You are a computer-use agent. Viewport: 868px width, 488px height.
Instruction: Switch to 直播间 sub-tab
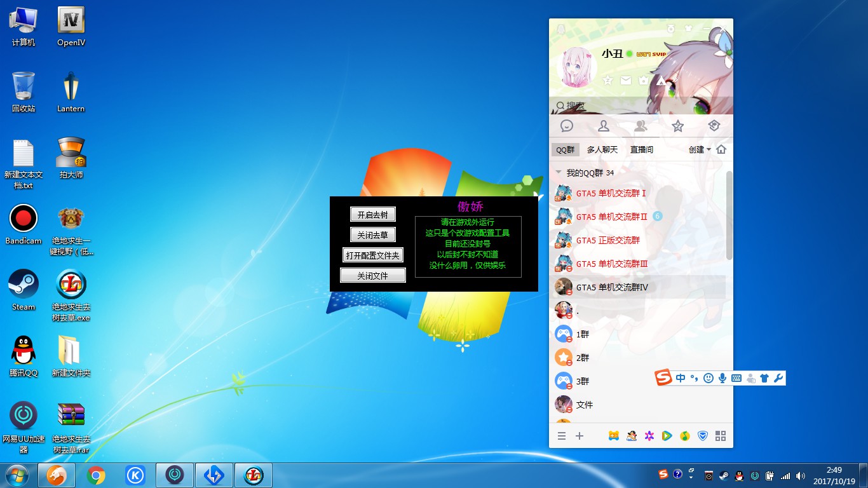click(x=642, y=150)
